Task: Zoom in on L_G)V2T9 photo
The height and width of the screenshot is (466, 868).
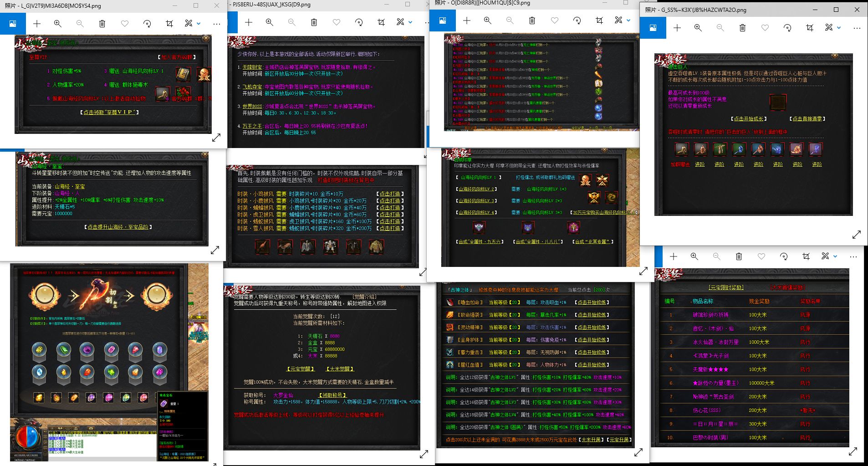Action: tap(57, 23)
